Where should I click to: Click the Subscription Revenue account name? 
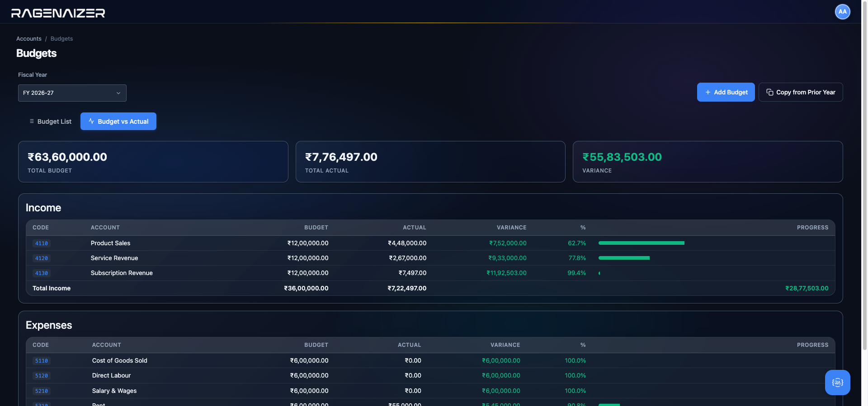coord(122,273)
